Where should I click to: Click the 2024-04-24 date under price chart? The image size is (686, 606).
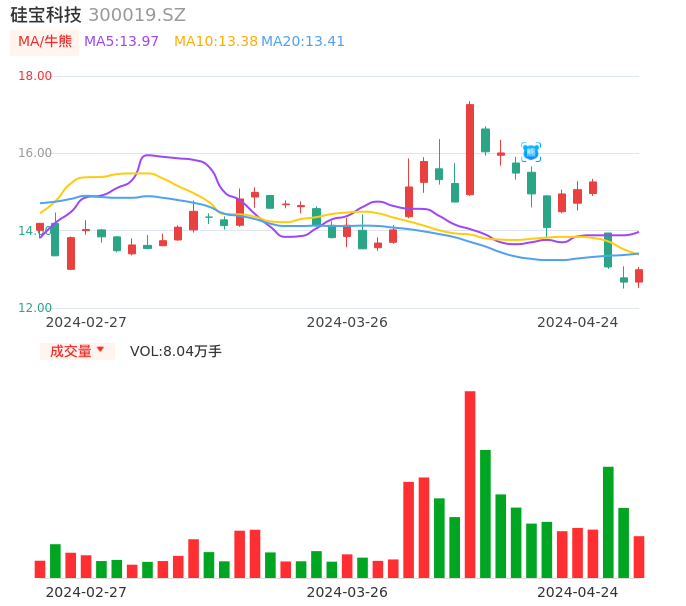(x=578, y=322)
